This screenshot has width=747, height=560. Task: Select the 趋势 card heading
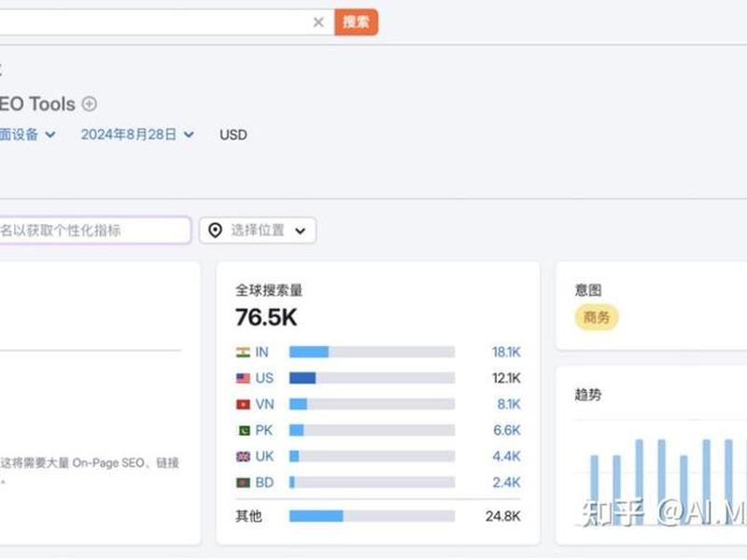click(588, 395)
